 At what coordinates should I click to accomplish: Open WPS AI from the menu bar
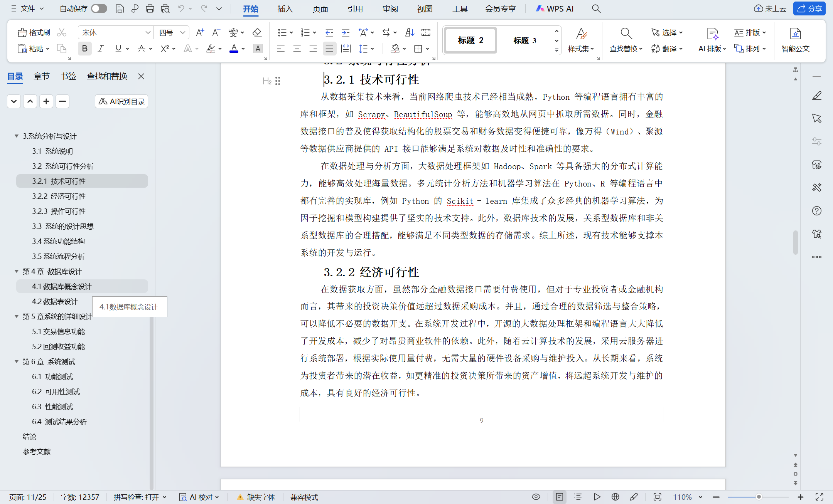555,8
